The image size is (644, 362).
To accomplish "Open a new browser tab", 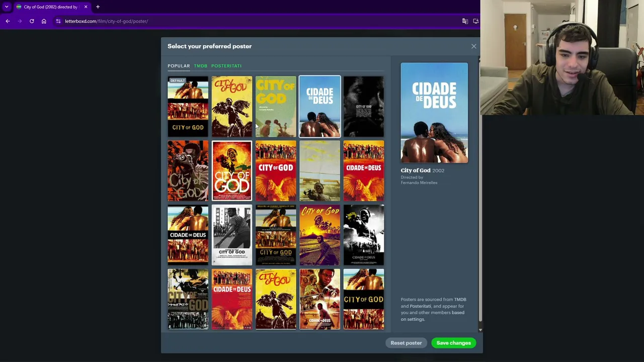I will pos(98,7).
